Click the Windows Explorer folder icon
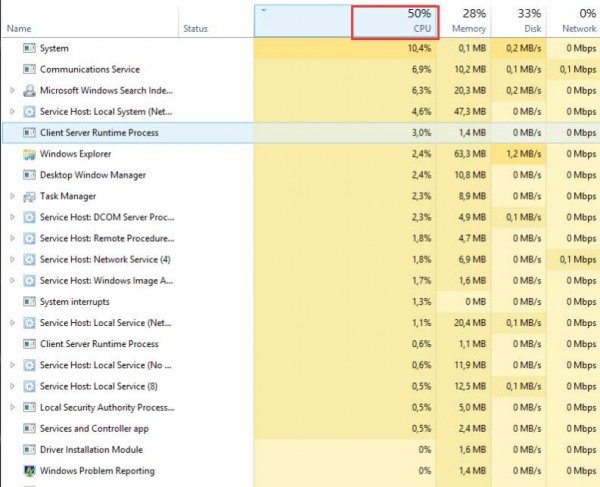Image resolution: width=600 pixels, height=487 pixels. [29, 154]
